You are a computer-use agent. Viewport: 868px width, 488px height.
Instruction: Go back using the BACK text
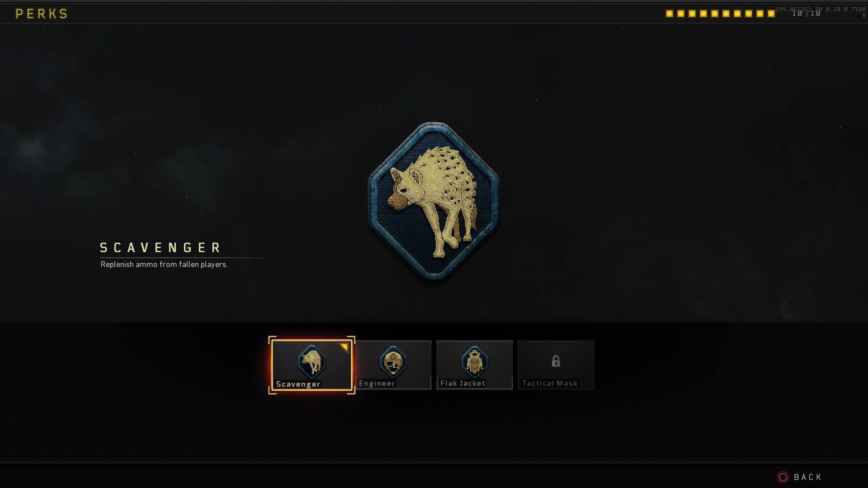(x=807, y=477)
